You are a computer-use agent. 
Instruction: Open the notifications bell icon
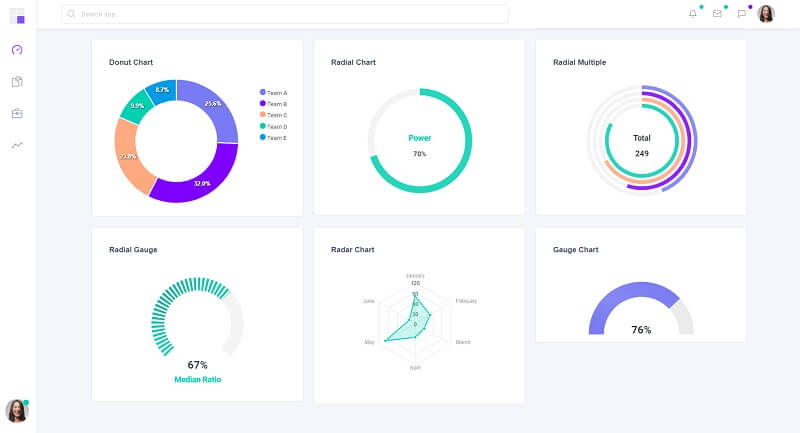(x=693, y=14)
